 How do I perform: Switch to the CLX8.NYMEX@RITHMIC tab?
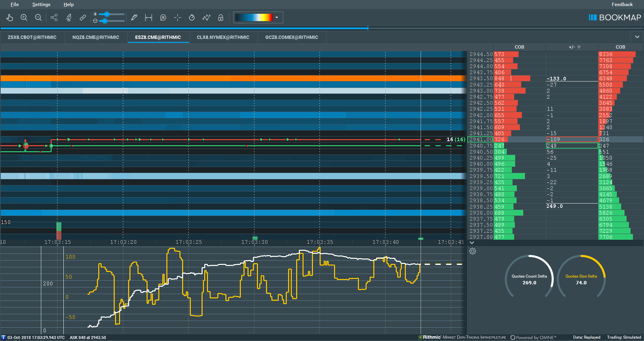tap(223, 37)
